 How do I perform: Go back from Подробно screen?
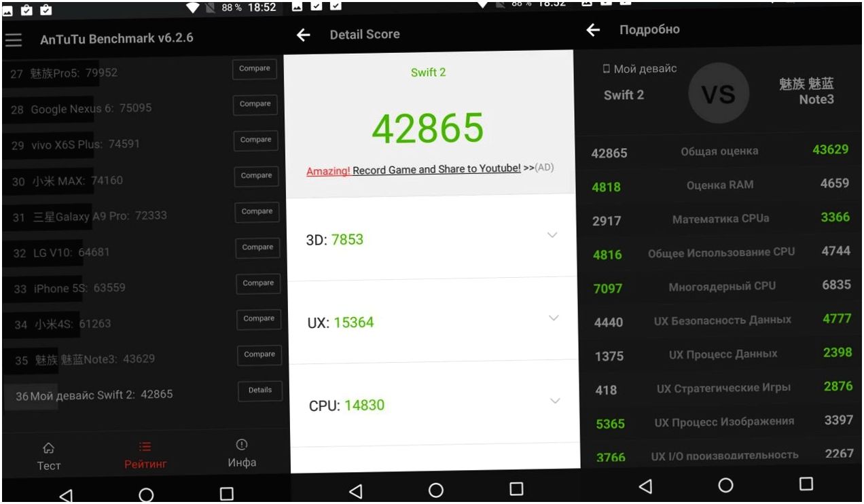[x=594, y=31]
